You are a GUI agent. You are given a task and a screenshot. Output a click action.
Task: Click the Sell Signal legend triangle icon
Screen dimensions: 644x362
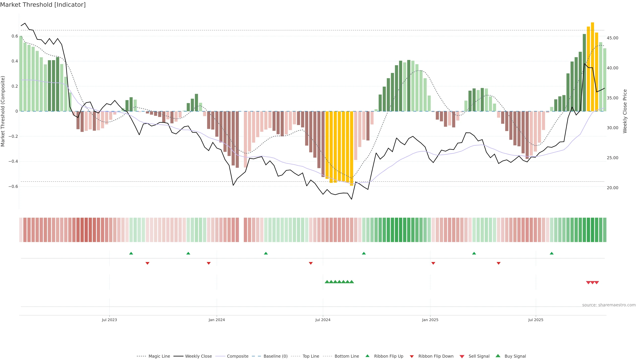[x=462, y=356]
